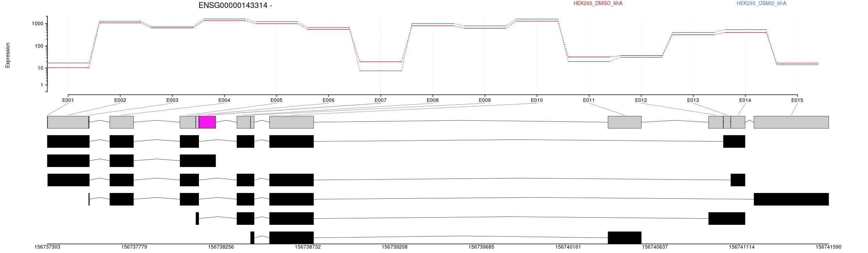Click the E010 exon axis label
The image size is (868, 253).
click(537, 100)
